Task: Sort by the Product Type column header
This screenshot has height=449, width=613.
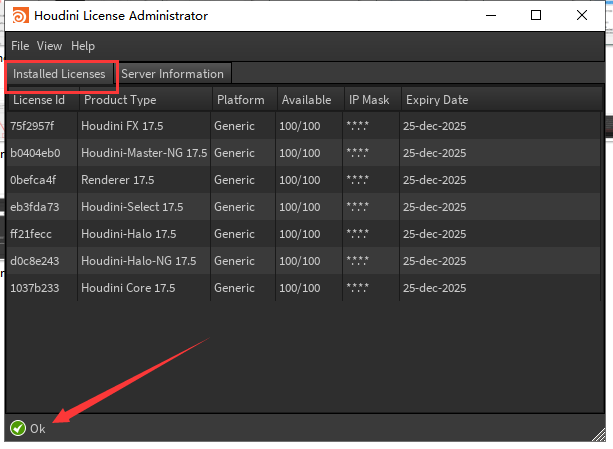Action: [120, 100]
